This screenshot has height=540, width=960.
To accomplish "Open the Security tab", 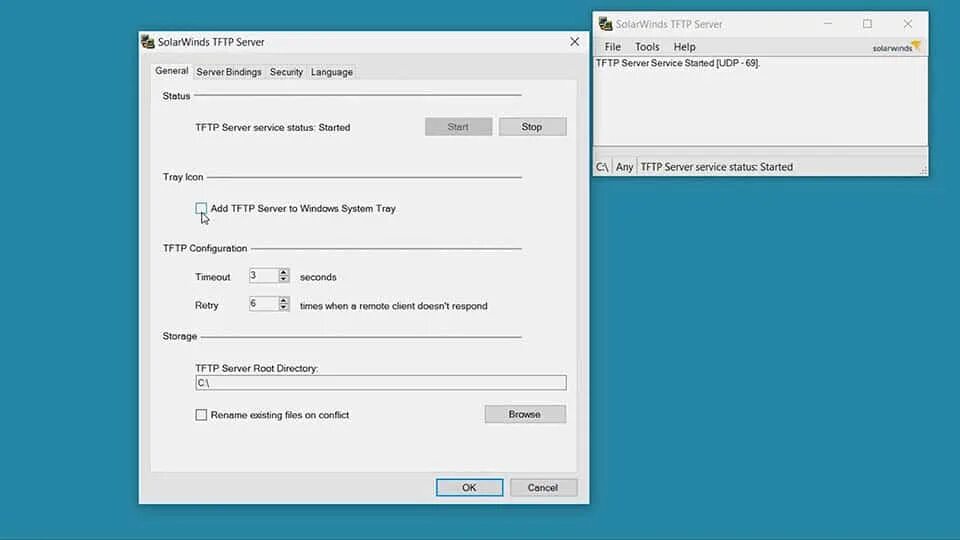I will (286, 72).
